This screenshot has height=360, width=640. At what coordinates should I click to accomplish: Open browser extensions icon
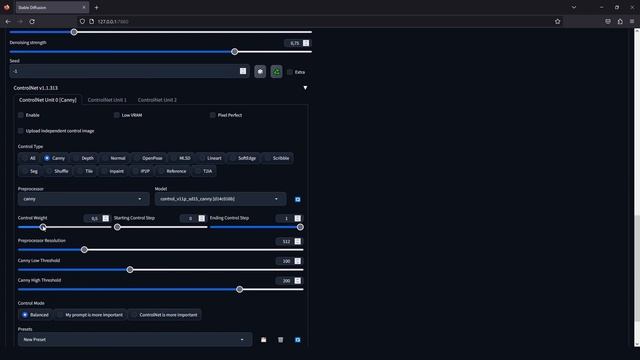tap(620, 21)
